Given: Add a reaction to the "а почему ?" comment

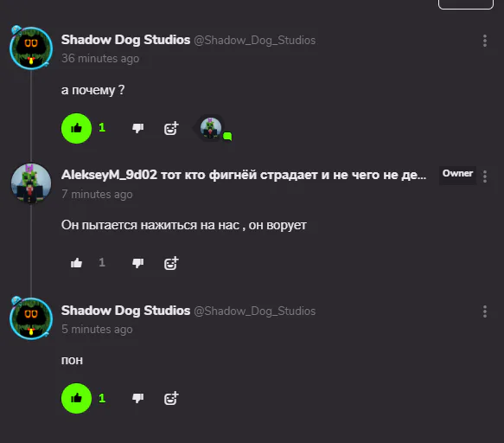Looking at the screenshot, I should (x=171, y=128).
